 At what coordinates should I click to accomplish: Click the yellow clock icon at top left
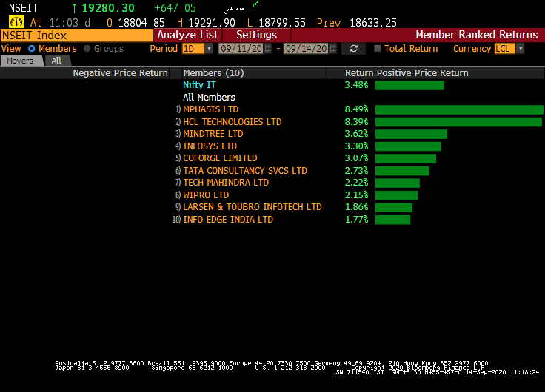[x=16, y=22]
